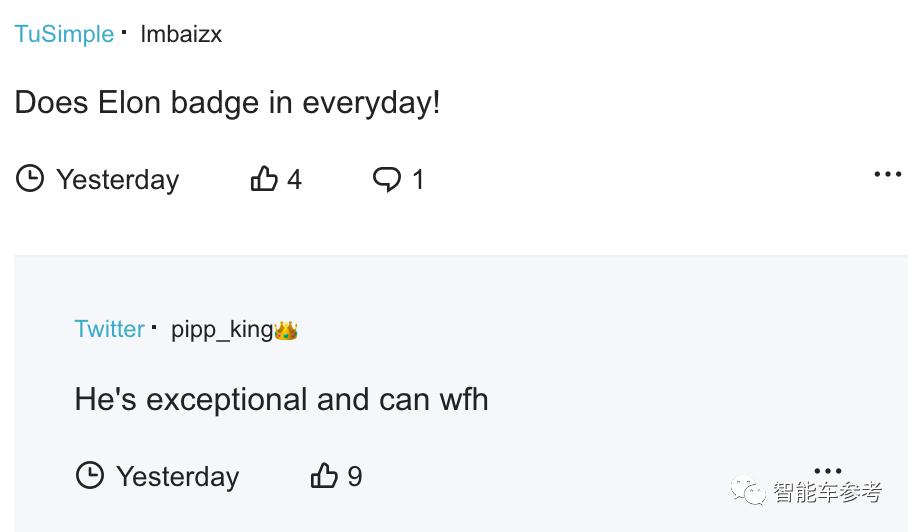
Task: Click the reply text "He's exceptional and can wfh"
Action: point(281,400)
